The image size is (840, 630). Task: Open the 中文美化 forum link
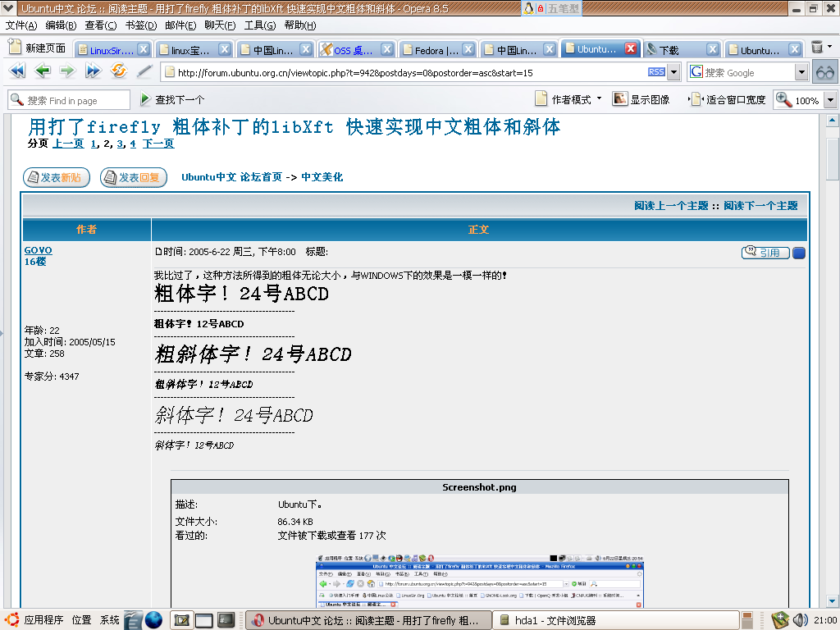coord(322,177)
